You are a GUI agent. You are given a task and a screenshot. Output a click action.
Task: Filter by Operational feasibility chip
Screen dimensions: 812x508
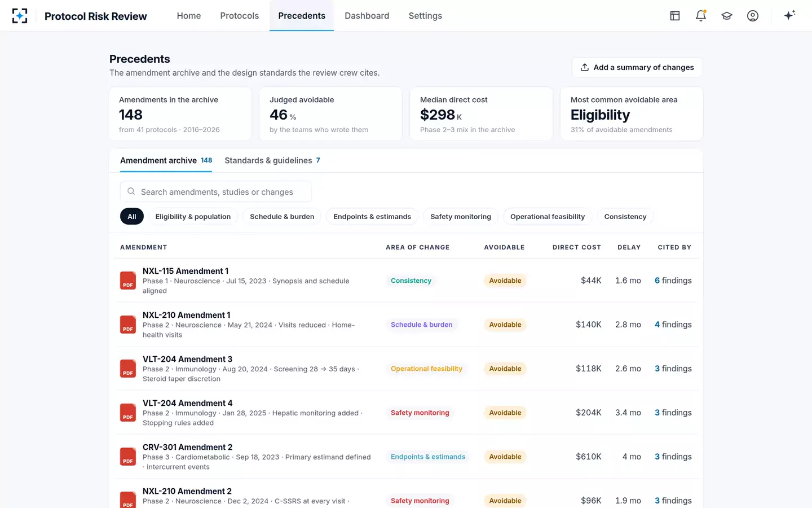pos(548,216)
